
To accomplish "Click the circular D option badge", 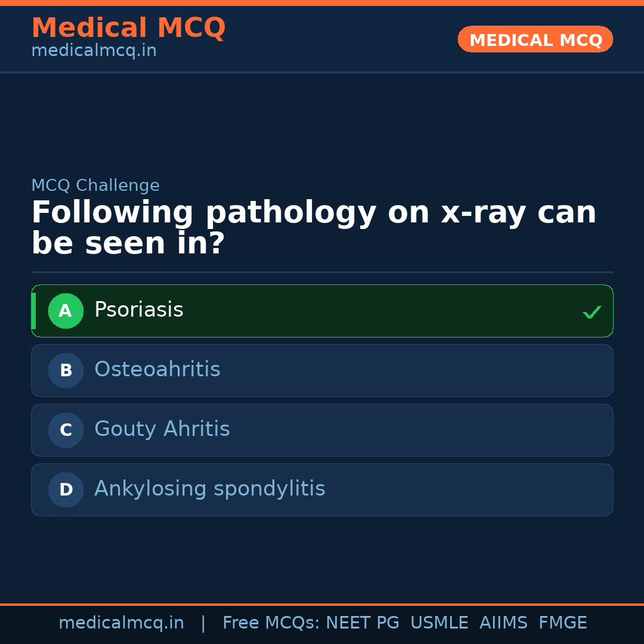I will click(x=66, y=490).
